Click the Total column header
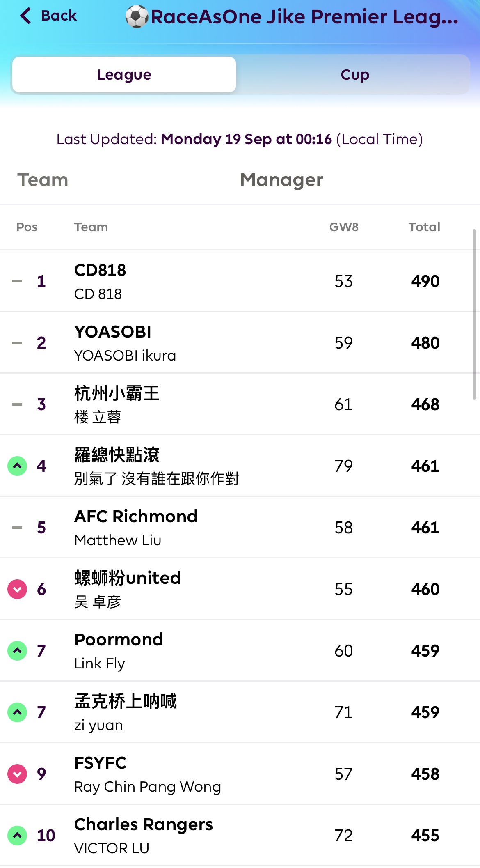This screenshot has height=868, width=480. 424,227
